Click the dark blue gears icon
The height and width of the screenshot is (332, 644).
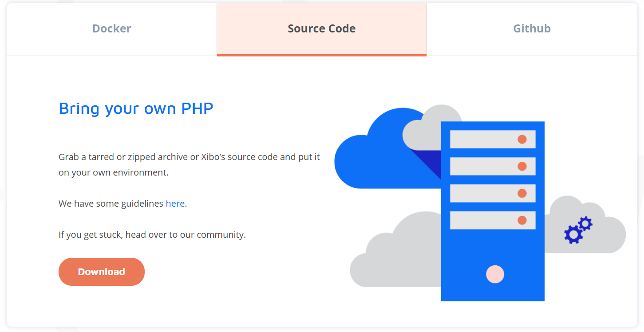click(x=577, y=230)
